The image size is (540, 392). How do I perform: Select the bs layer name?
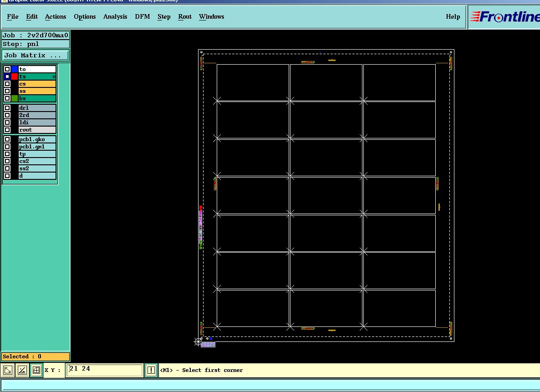37,98
